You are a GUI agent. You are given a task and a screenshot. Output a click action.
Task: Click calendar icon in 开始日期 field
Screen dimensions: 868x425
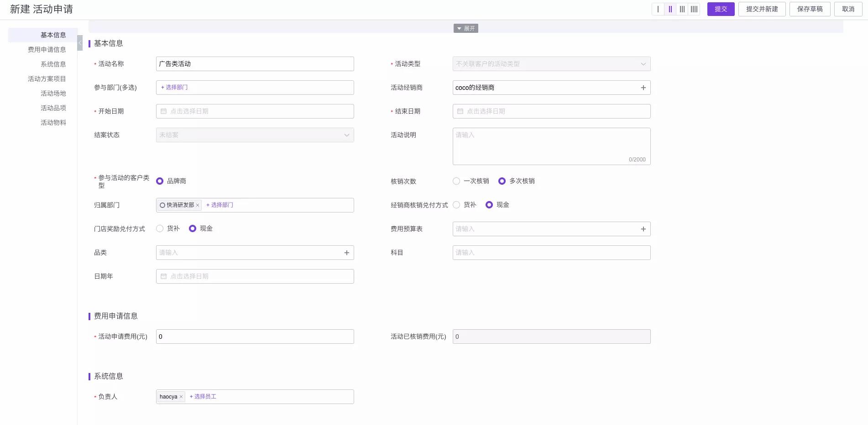163,111
